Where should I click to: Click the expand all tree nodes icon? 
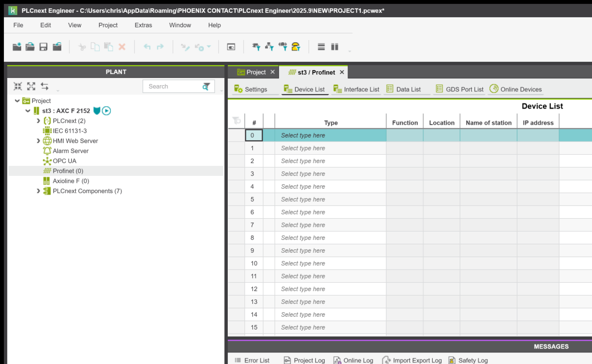pos(31,86)
